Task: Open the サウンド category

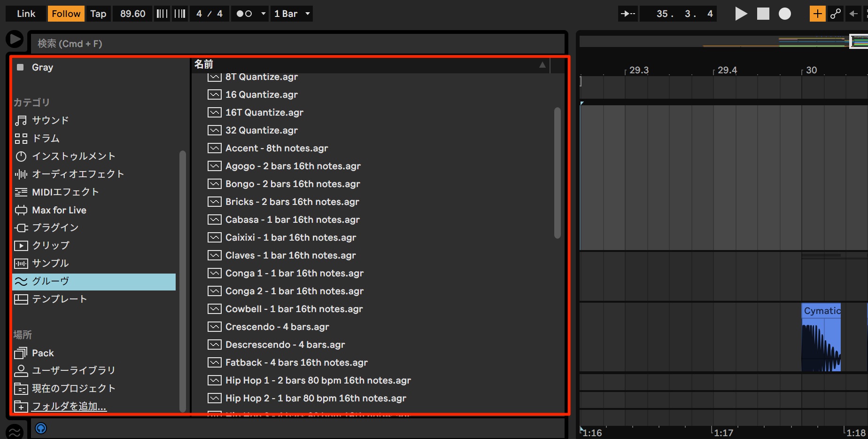Action: pos(51,120)
